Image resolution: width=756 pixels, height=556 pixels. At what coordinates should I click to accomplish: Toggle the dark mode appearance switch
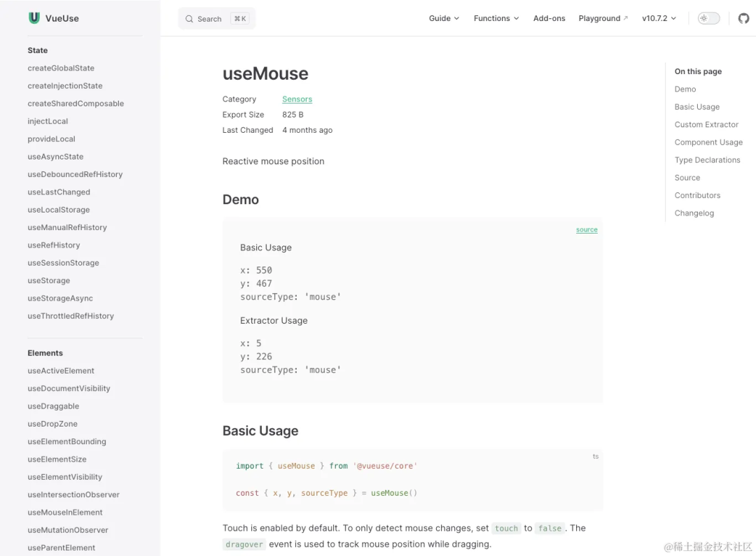click(708, 18)
